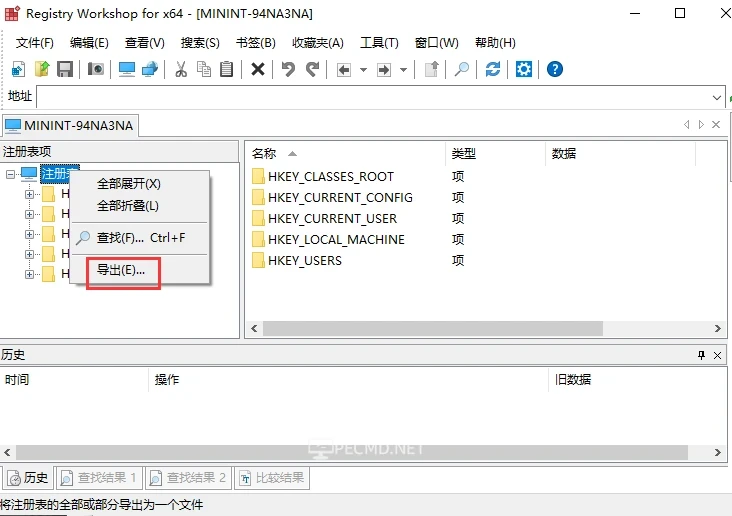Open the 工具(T) menu

379,43
